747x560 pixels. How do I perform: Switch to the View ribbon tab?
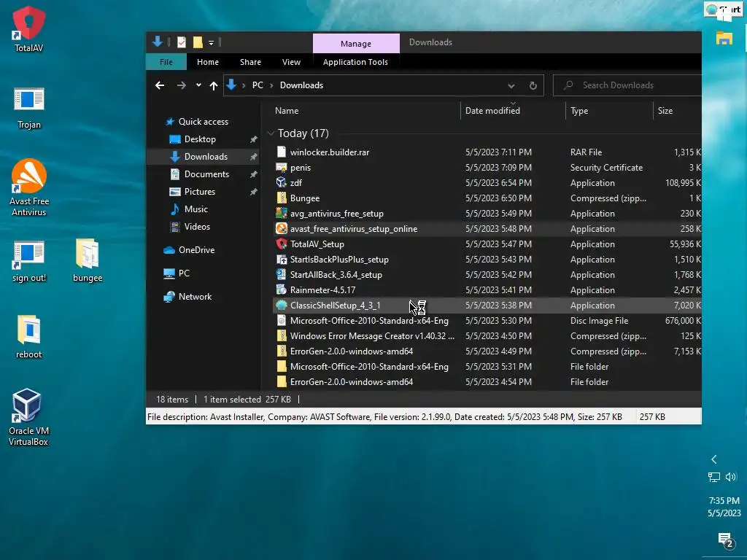coord(291,62)
